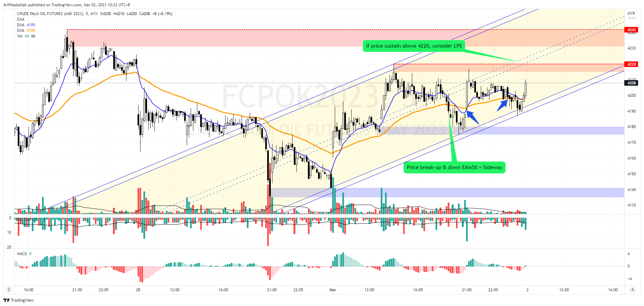The image size is (644, 306).
Task: Click the 4150 price scale value
Action: pos(632,174)
